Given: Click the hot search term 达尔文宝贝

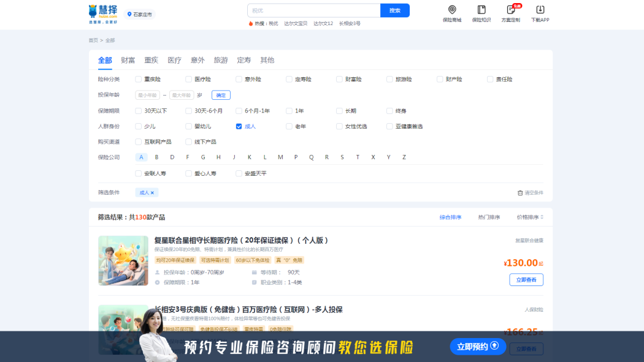Looking at the screenshot, I should (x=296, y=24).
